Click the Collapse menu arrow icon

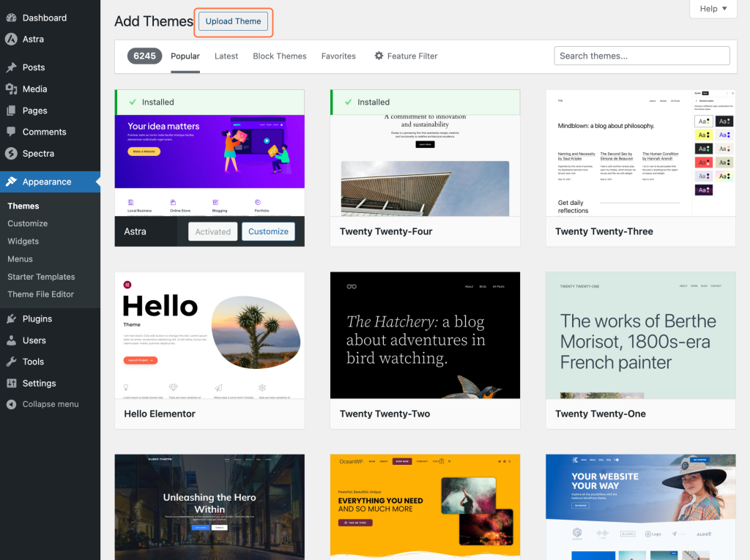coord(12,404)
